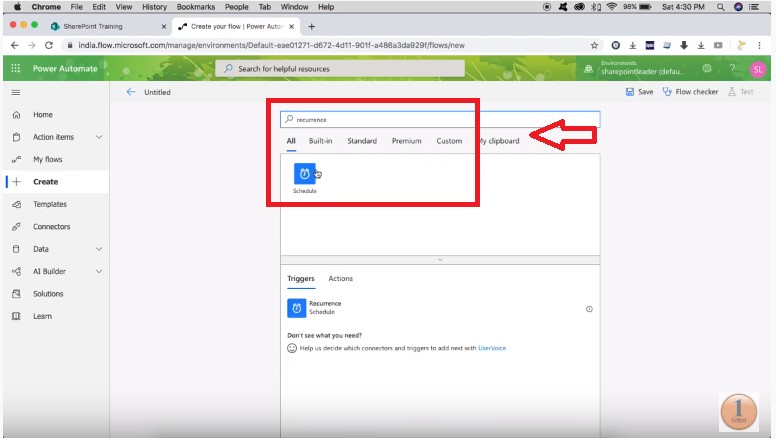
Task: Open Settings gear icon in header
Action: [707, 68]
